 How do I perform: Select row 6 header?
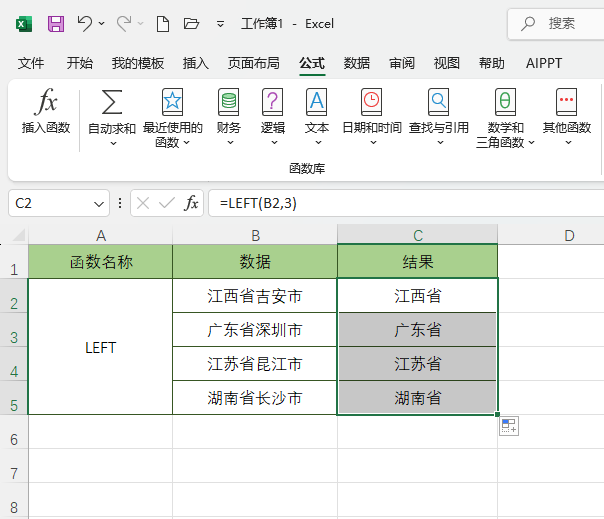coord(14,432)
